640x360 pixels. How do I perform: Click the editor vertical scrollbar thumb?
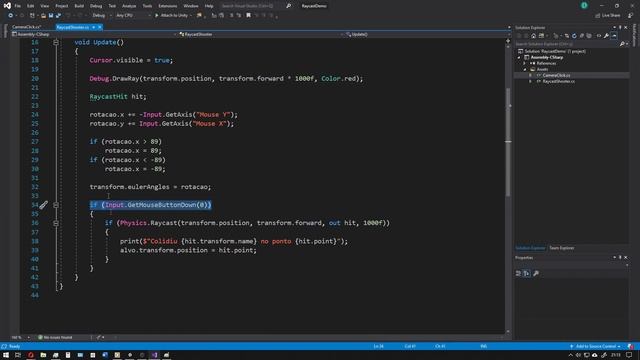click(508, 142)
